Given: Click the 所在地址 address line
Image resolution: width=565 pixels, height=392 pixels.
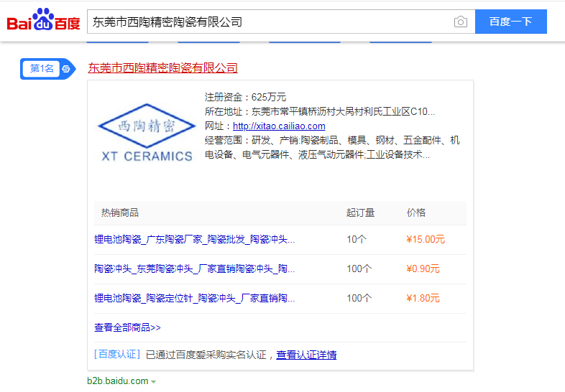Looking at the screenshot, I should coord(320,111).
